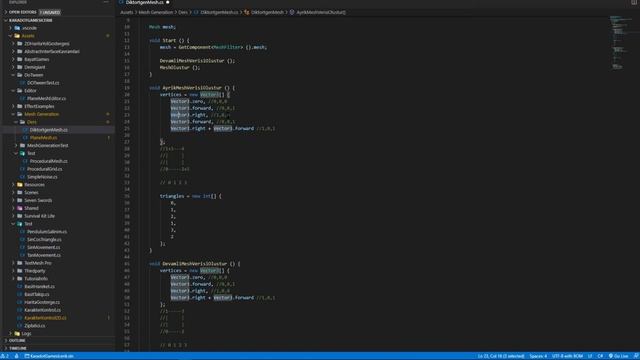
Task: Expand the Logs folder
Action: click(x=26, y=333)
